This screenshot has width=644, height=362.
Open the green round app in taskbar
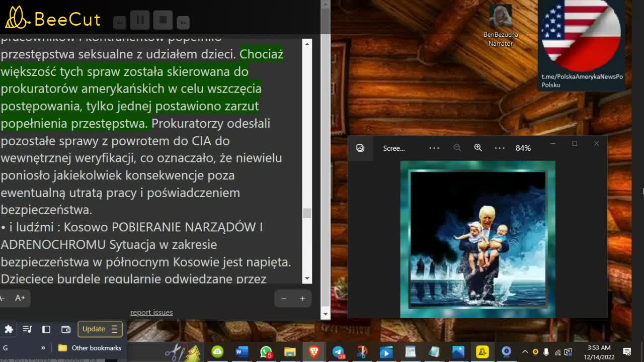[217, 352]
